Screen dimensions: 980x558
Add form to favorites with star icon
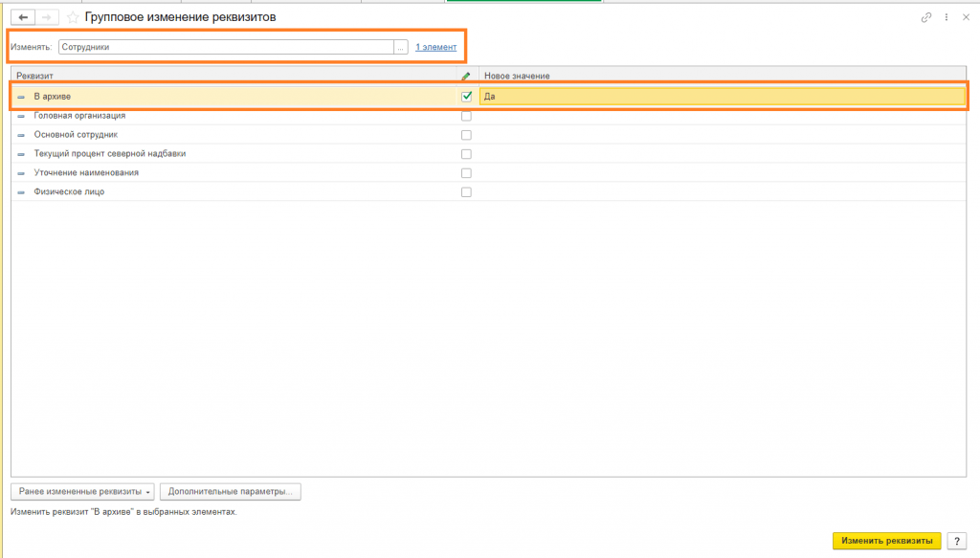73,17
